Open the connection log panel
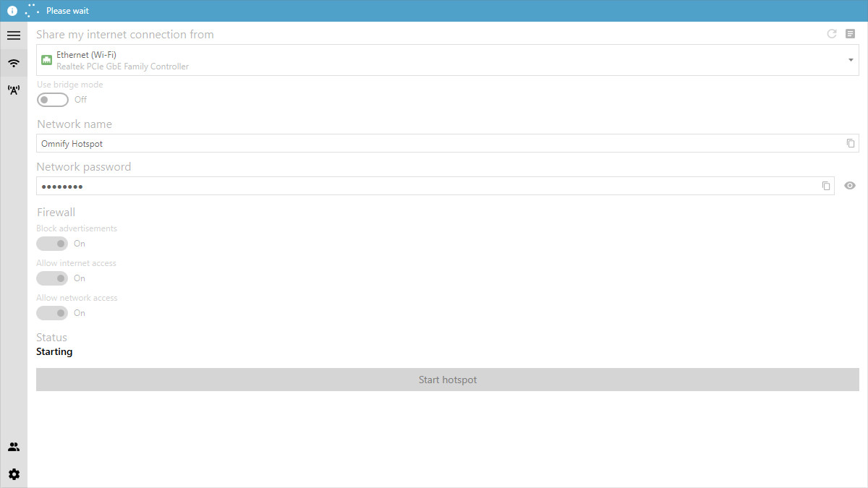Viewport: 868px width, 488px height. (850, 33)
